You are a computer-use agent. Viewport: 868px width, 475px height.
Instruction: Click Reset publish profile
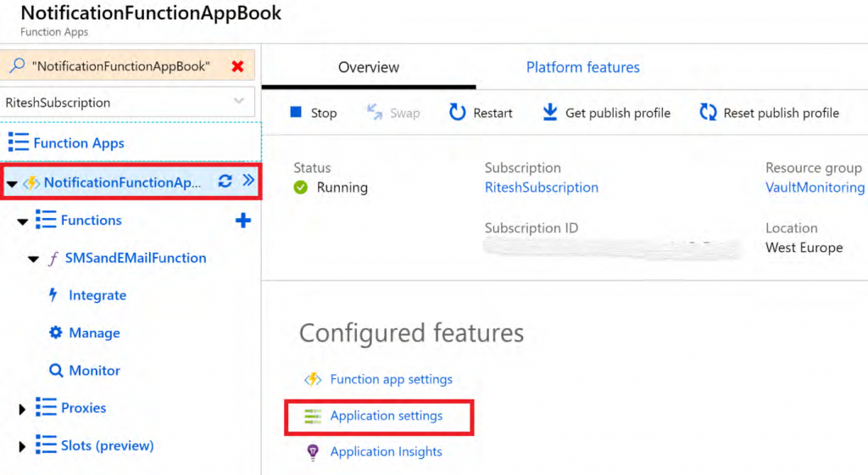click(769, 113)
